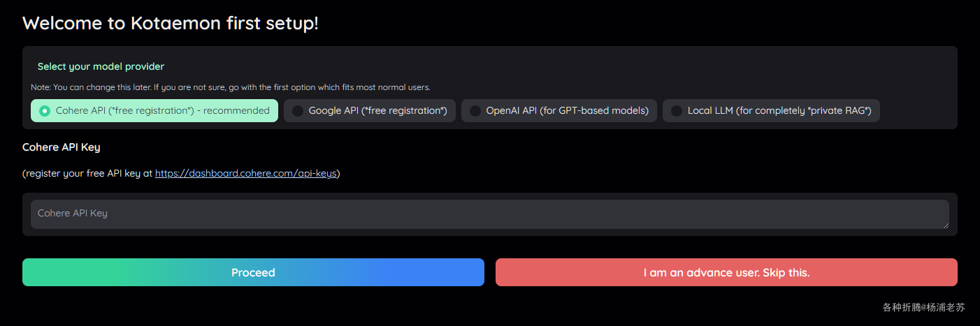980x326 pixels.
Task: Click the Proceed button
Action: [253, 272]
